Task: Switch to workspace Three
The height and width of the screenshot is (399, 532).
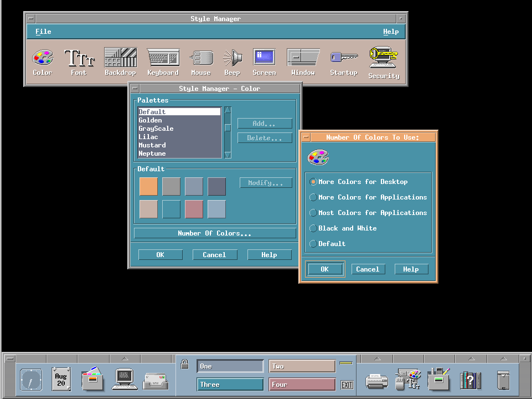Action: pos(230,385)
